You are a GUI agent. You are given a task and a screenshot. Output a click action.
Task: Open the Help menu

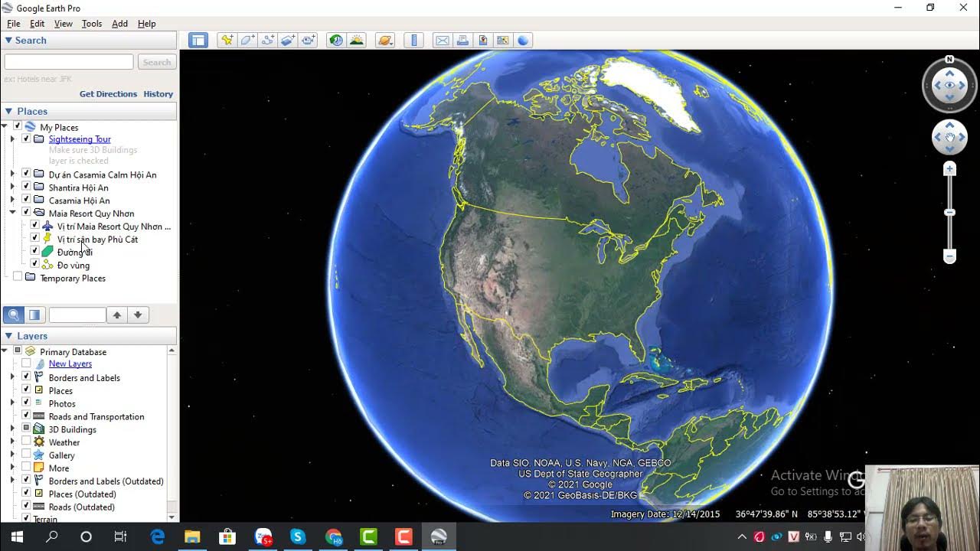coord(147,24)
